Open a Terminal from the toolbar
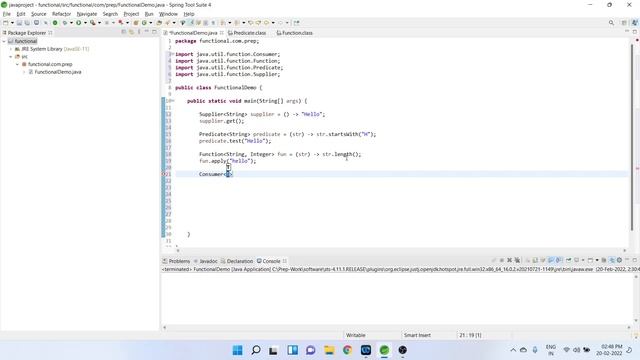The width and height of the screenshot is (640, 360). pyautogui.click(x=36, y=22)
